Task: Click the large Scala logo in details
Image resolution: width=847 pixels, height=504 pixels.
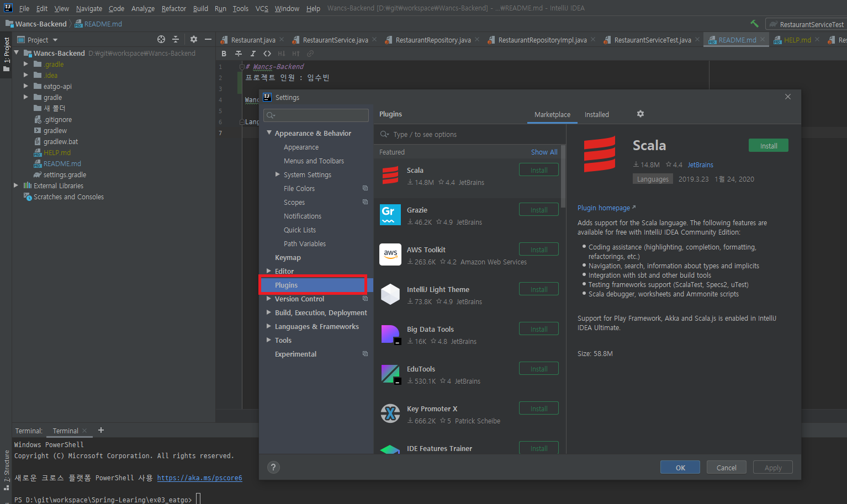Action: [x=600, y=155]
